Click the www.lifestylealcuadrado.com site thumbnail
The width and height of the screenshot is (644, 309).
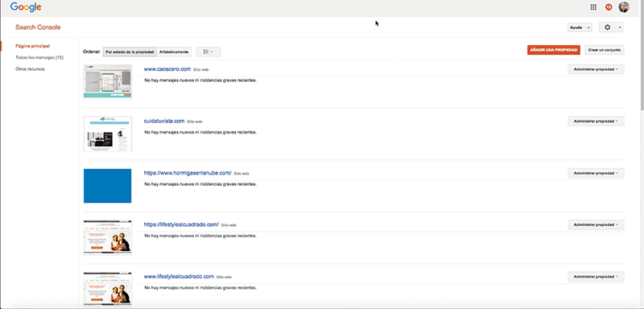click(108, 289)
